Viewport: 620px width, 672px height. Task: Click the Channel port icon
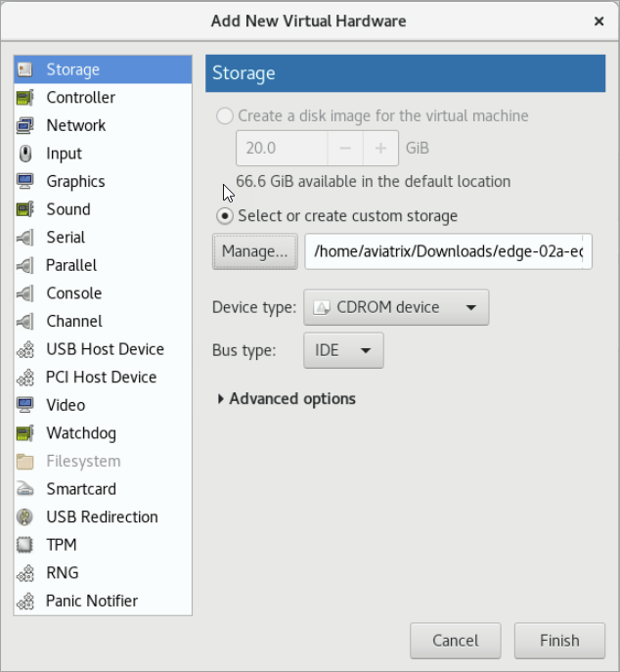[24, 321]
